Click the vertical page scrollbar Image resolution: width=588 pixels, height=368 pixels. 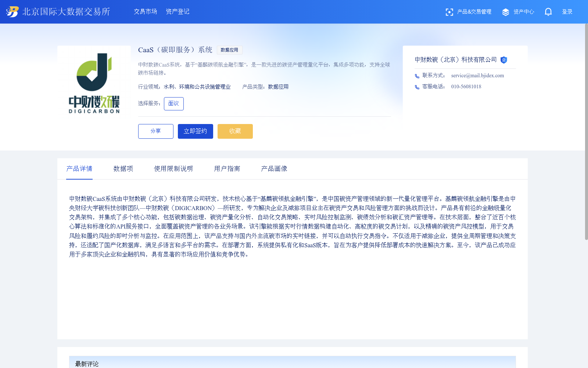pyautogui.click(x=586, y=132)
